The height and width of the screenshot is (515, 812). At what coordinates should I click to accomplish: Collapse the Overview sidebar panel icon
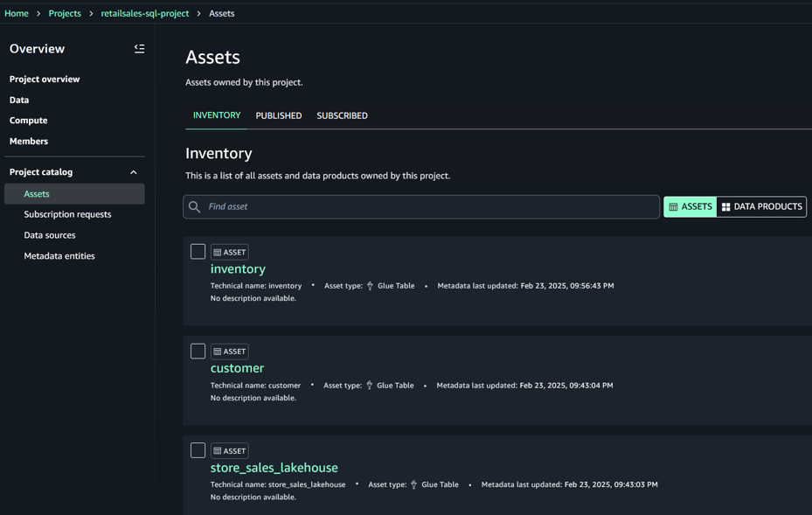[139, 49]
